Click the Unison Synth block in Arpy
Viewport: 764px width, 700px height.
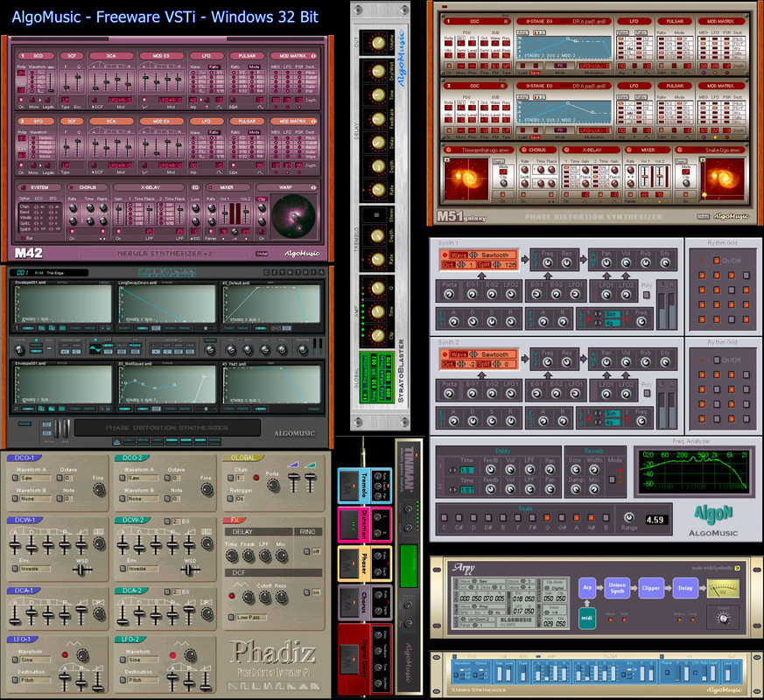[x=617, y=587]
